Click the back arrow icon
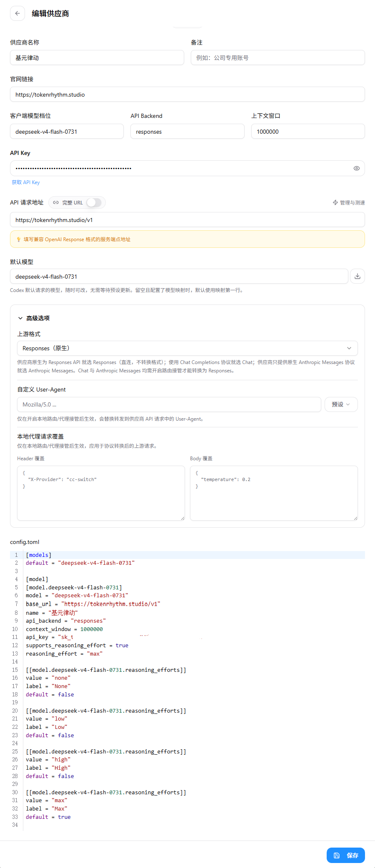 17,13
